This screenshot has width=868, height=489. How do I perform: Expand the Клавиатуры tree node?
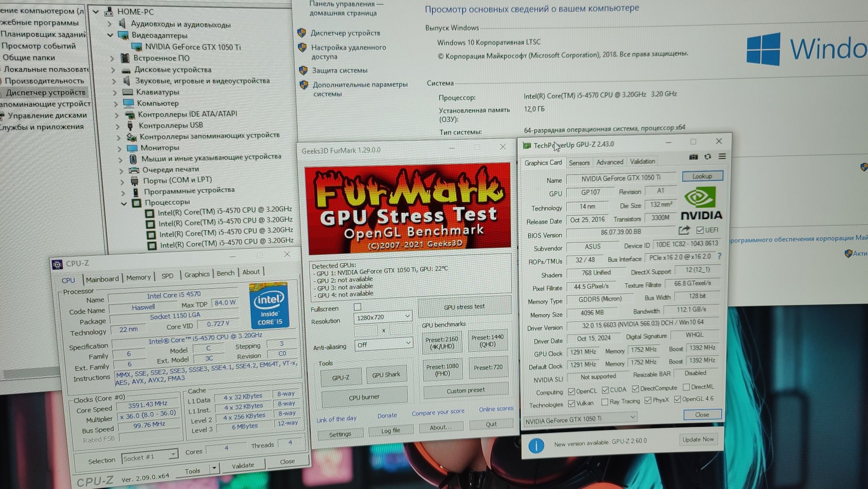pos(115,93)
